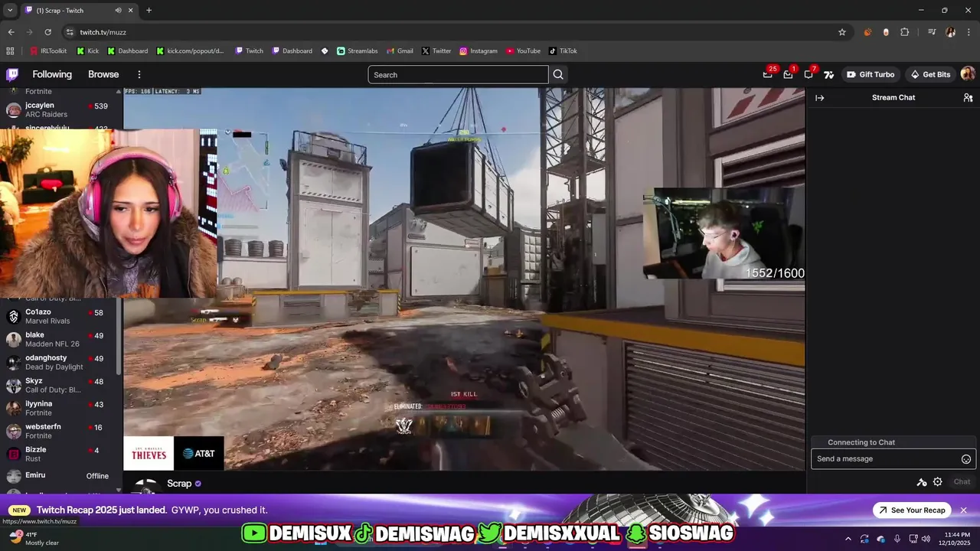Open the chat Community users icon

[x=968, y=98]
